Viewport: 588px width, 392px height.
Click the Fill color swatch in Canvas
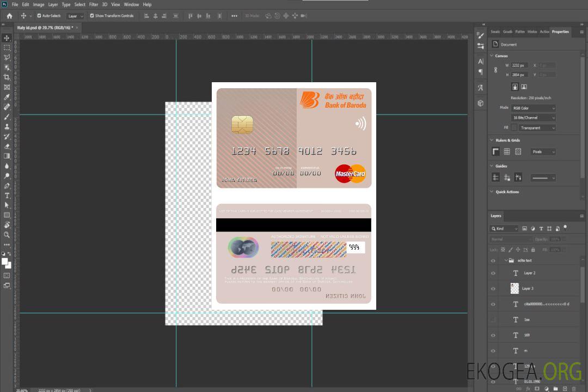[514, 127]
